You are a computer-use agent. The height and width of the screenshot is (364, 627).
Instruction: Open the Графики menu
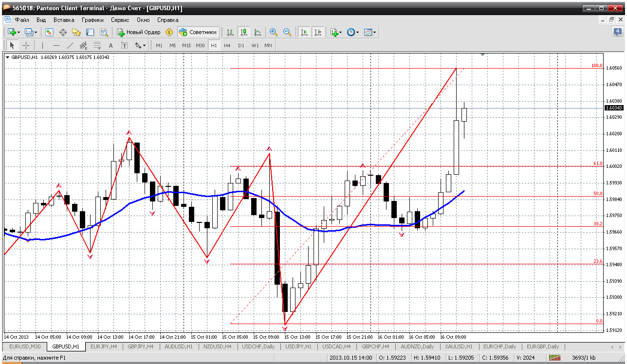(x=92, y=20)
